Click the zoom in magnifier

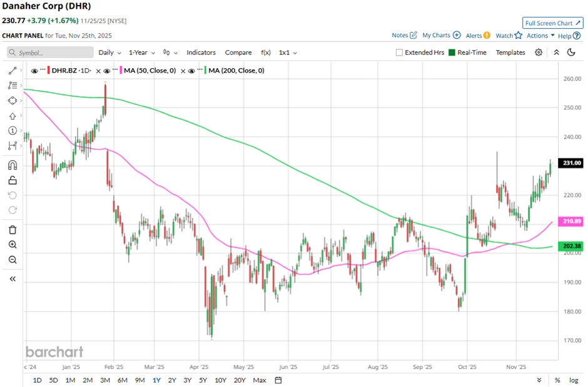(13, 244)
